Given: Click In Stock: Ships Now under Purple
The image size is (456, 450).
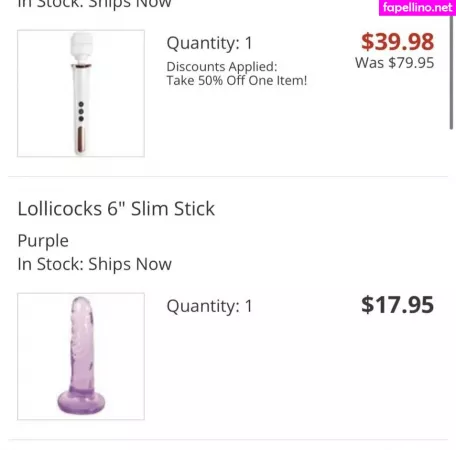Looking at the screenshot, I should pos(95,264).
